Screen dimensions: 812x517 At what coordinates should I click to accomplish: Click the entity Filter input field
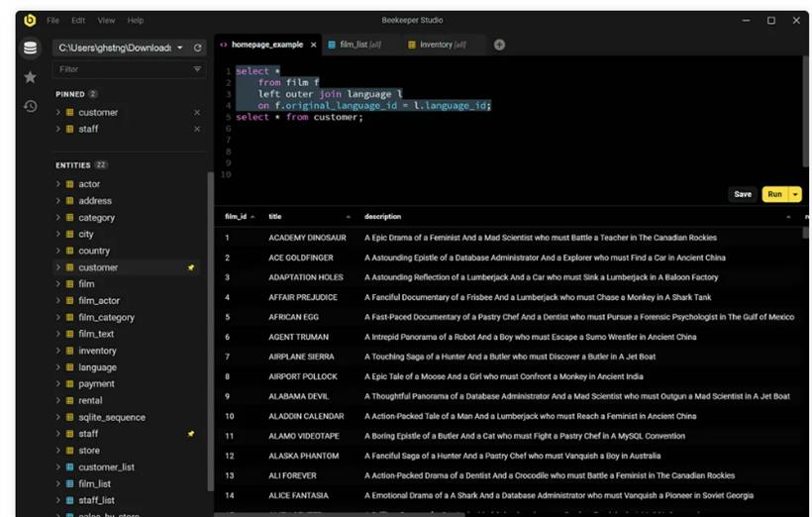(119, 69)
